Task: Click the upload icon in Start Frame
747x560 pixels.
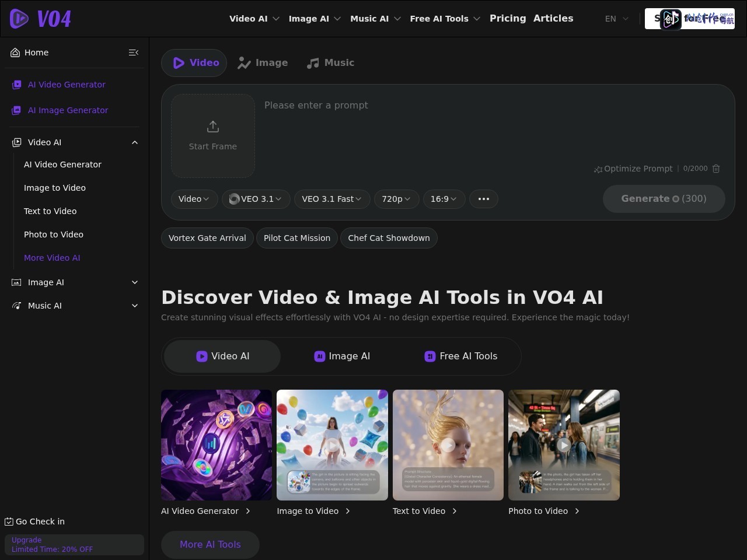Action: (x=213, y=127)
